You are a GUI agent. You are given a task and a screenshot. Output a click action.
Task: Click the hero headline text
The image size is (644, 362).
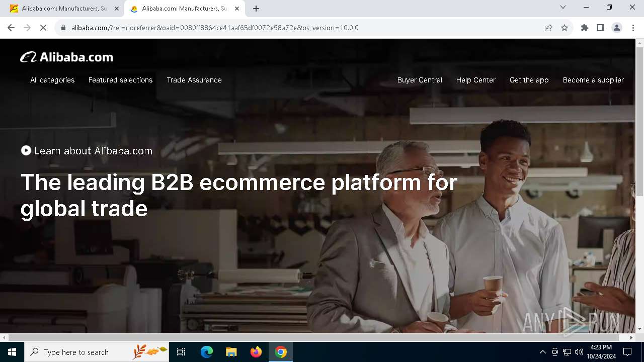pyautogui.click(x=239, y=195)
